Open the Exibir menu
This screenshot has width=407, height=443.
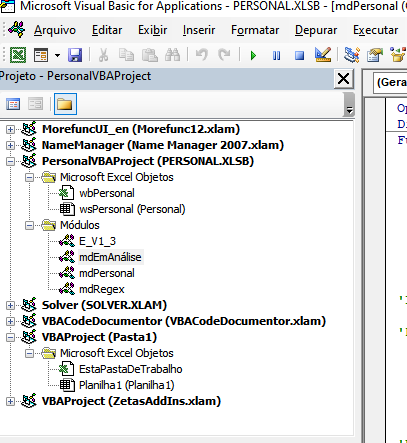153,30
